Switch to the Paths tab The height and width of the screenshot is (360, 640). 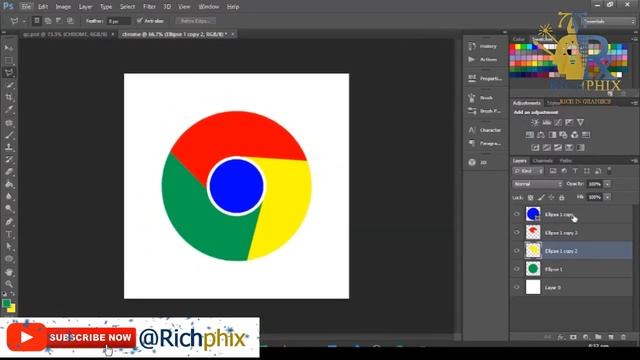coord(565,161)
